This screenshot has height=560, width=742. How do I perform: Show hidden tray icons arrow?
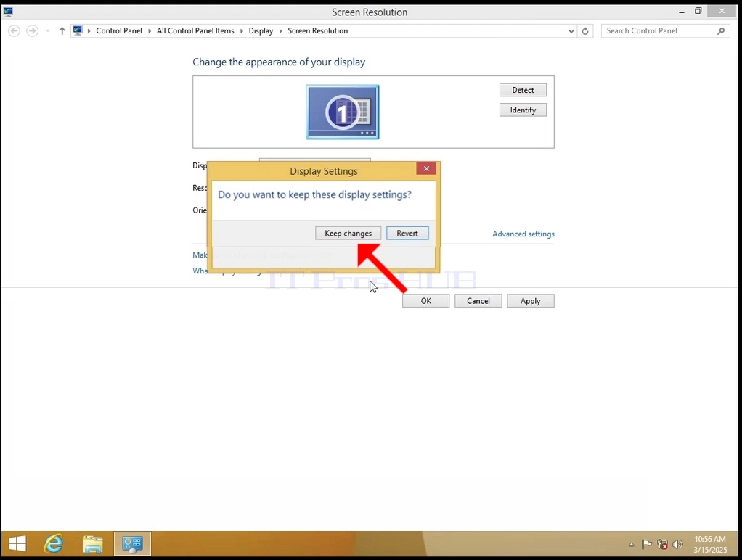pos(631,544)
